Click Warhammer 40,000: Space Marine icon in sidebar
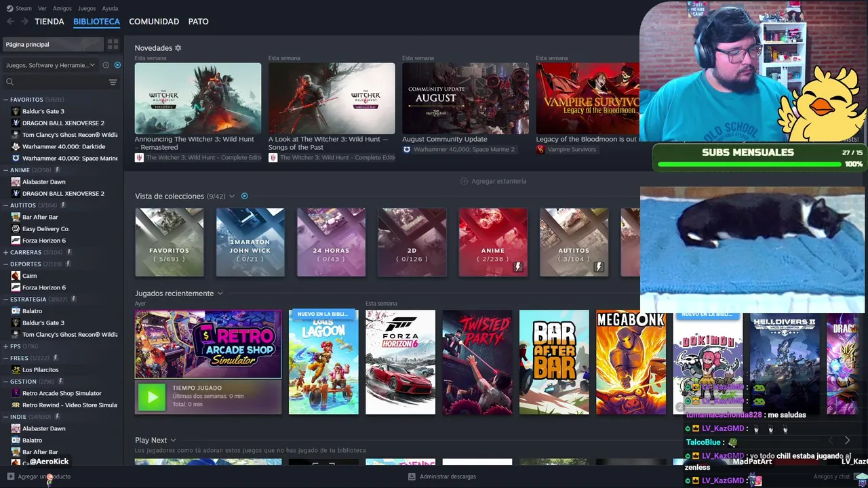Screen dimensions: 868x488 click(x=16, y=159)
